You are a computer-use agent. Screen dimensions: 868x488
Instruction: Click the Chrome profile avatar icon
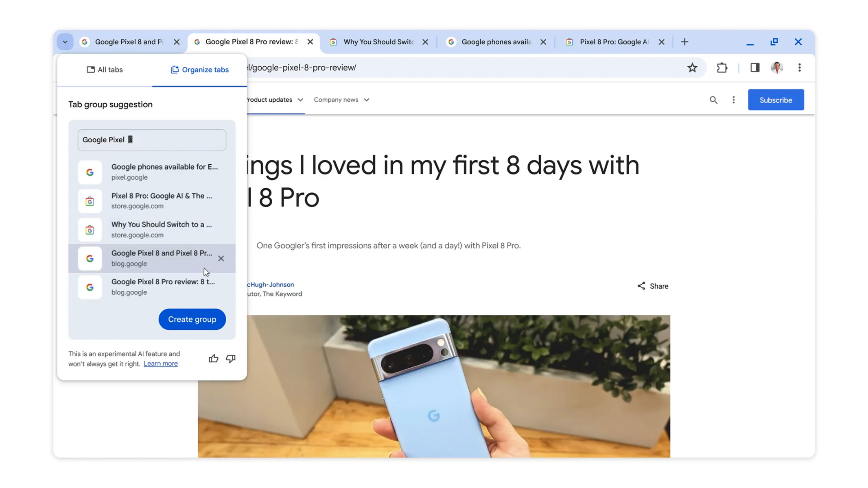[777, 68]
